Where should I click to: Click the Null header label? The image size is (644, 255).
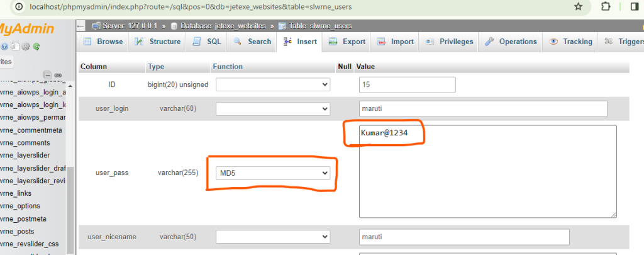343,67
